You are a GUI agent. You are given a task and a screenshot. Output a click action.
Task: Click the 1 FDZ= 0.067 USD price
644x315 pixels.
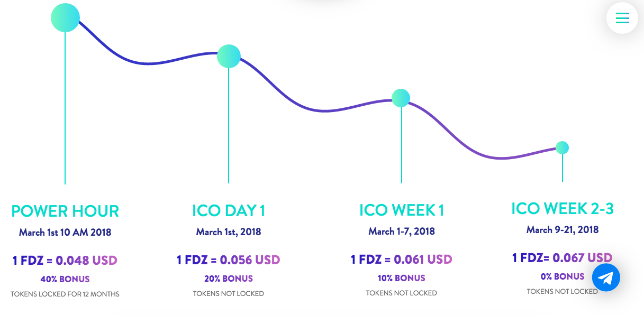[x=562, y=258]
